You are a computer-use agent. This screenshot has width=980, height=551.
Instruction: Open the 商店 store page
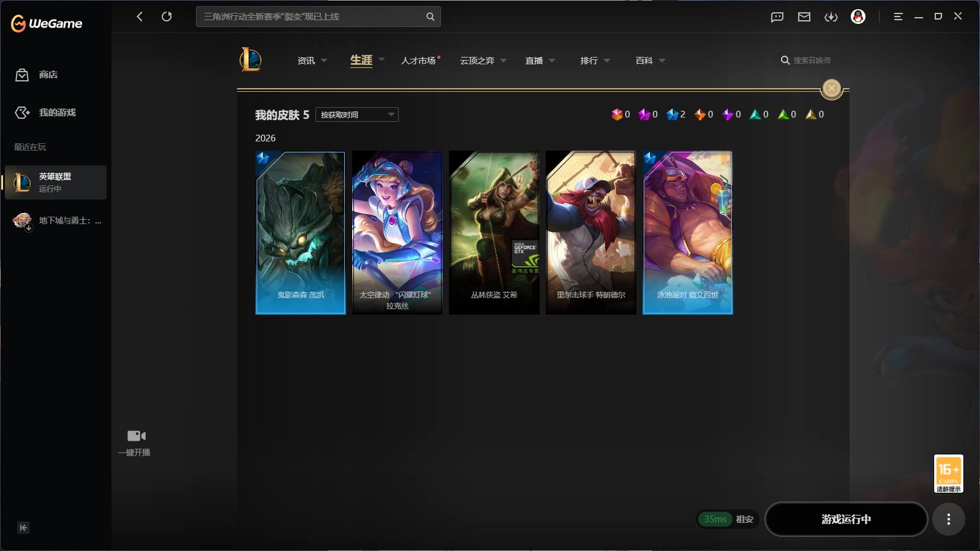point(37,75)
